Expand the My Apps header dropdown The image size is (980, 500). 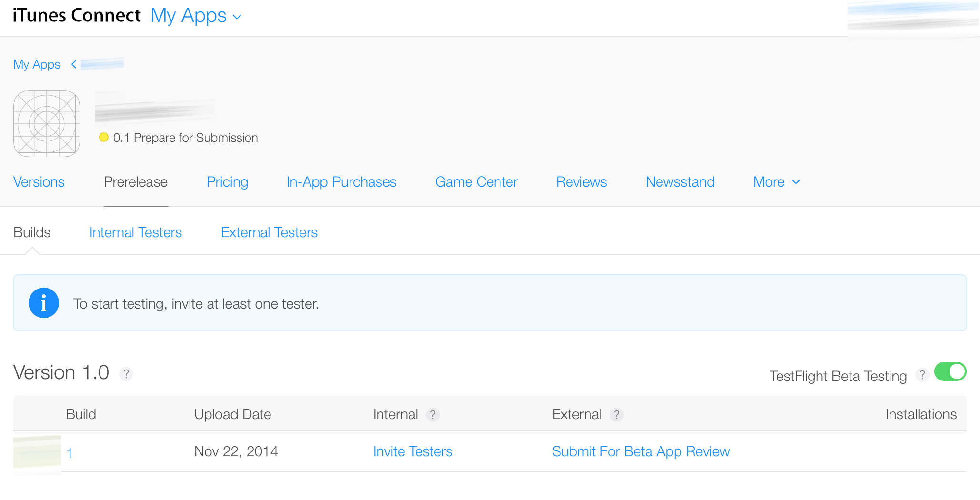click(196, 16)
